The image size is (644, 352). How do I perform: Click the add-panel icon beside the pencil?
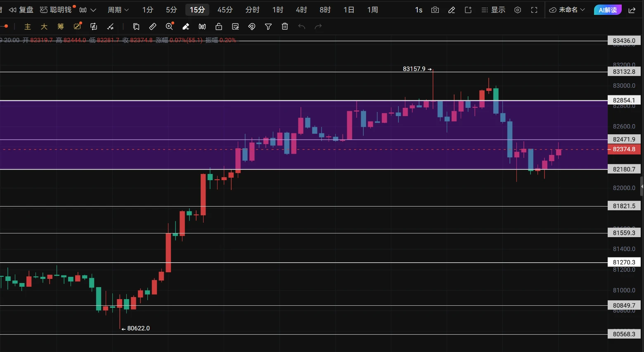tap(468, 10)
